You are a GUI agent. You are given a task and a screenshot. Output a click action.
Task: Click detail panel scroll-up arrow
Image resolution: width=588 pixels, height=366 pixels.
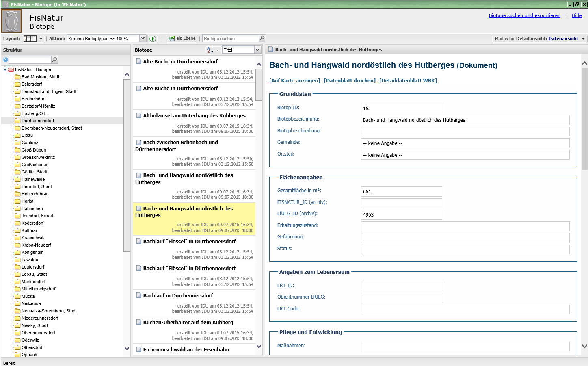coord(584,63)
